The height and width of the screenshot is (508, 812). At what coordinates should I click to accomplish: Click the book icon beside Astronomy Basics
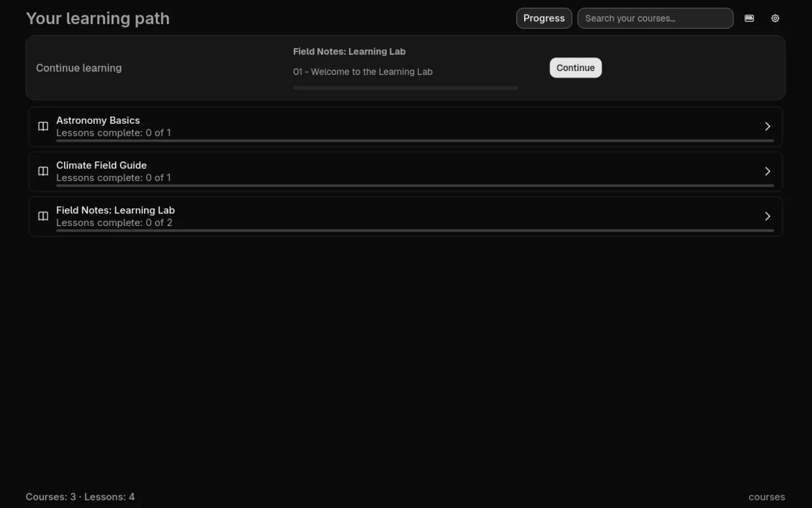coord(43,126)
